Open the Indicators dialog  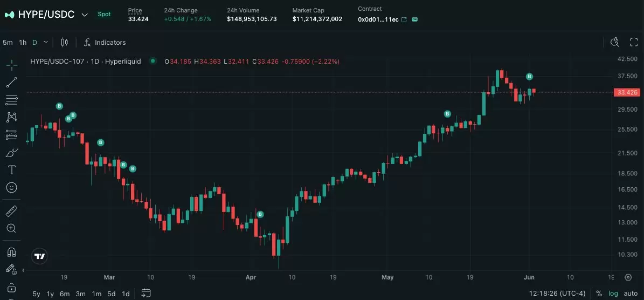(105, 42)
